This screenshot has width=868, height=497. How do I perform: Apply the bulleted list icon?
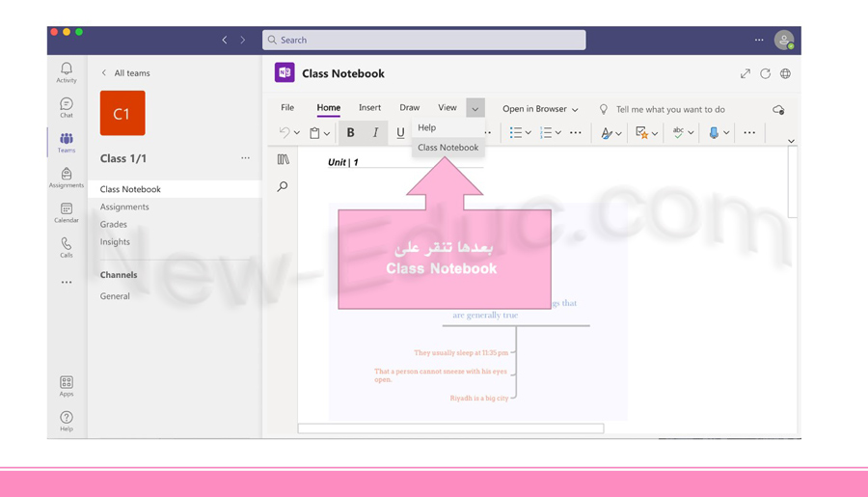click(515, 132)
